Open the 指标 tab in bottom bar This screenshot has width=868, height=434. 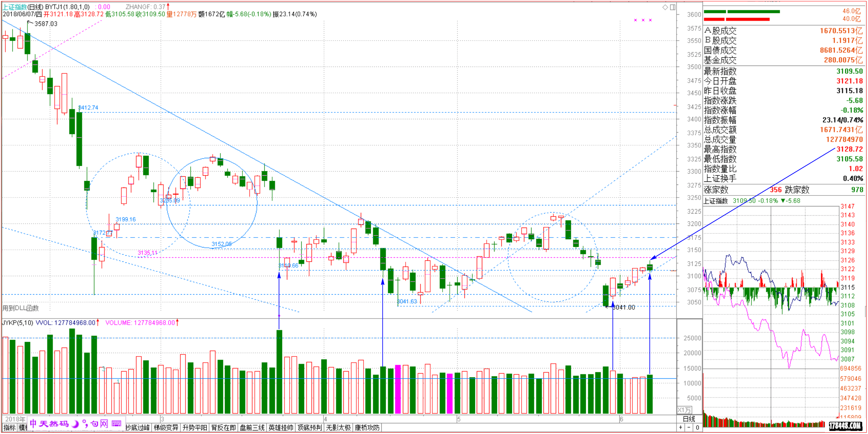10,428
